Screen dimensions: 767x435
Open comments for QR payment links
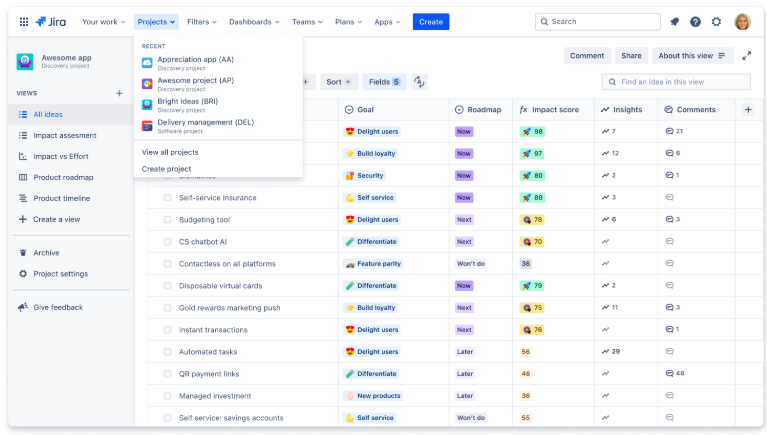click(675, 373)
